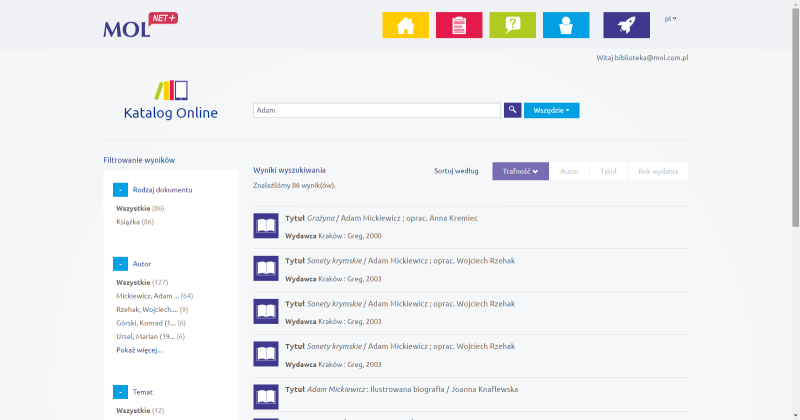Filter by author Mickiewicz, Adam
Image resolution: width=800 pixels, height=420 pixels.
(x=148, y=296)
